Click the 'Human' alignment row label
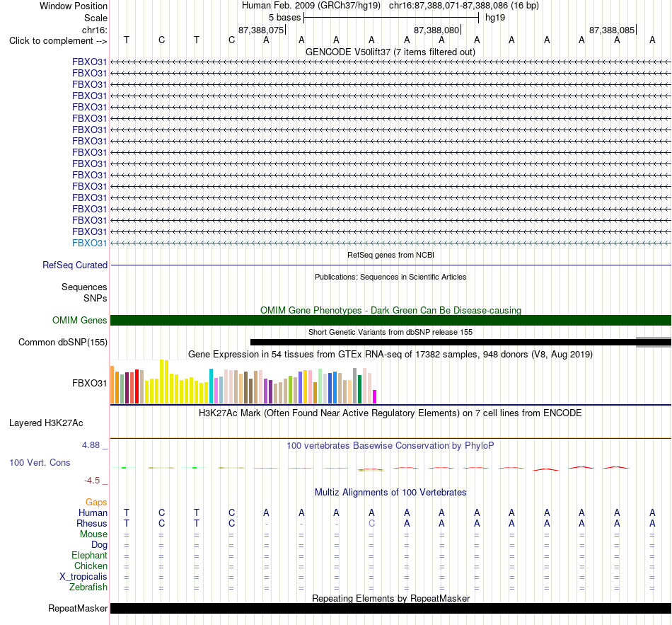 click(x=93, y=513)
